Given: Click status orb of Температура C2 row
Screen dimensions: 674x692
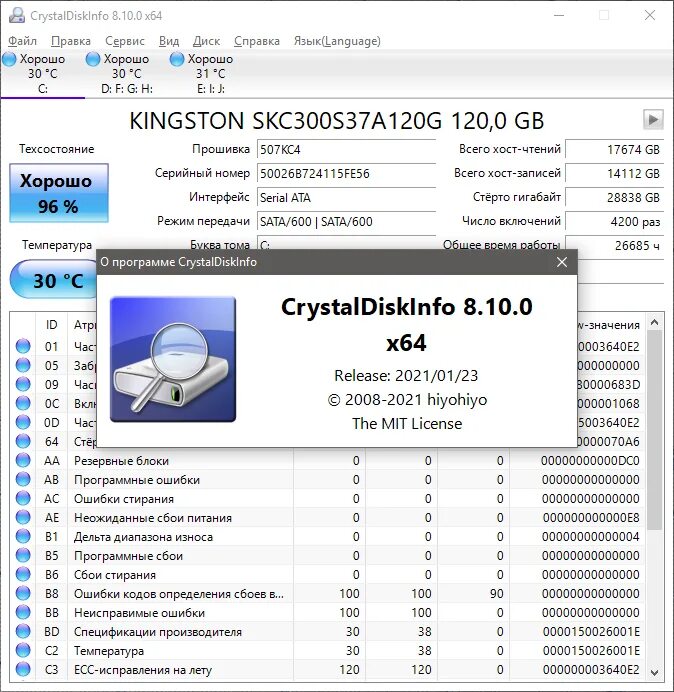Looking at the screenshot, I should pos(23,650).
